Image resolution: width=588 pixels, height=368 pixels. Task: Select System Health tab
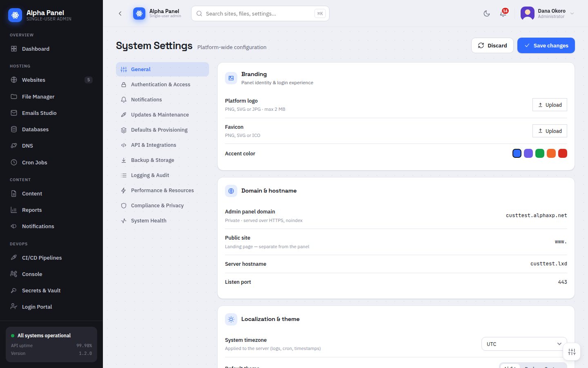click(163, 221)
